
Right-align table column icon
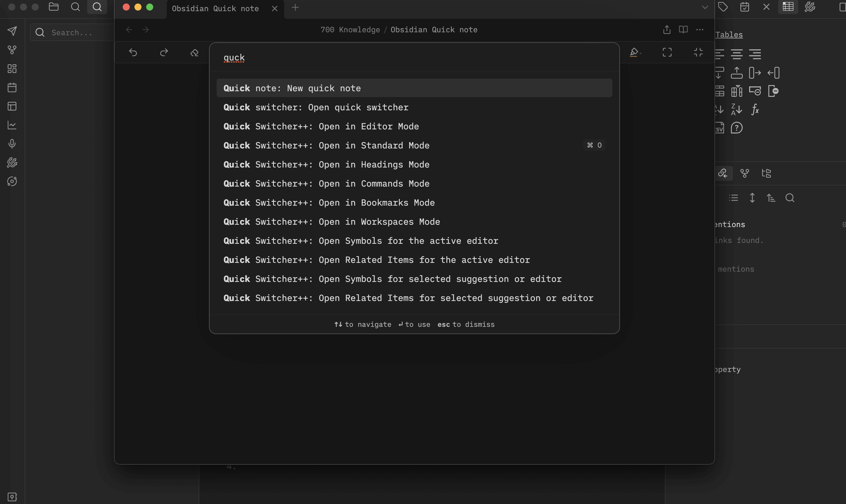755,54
